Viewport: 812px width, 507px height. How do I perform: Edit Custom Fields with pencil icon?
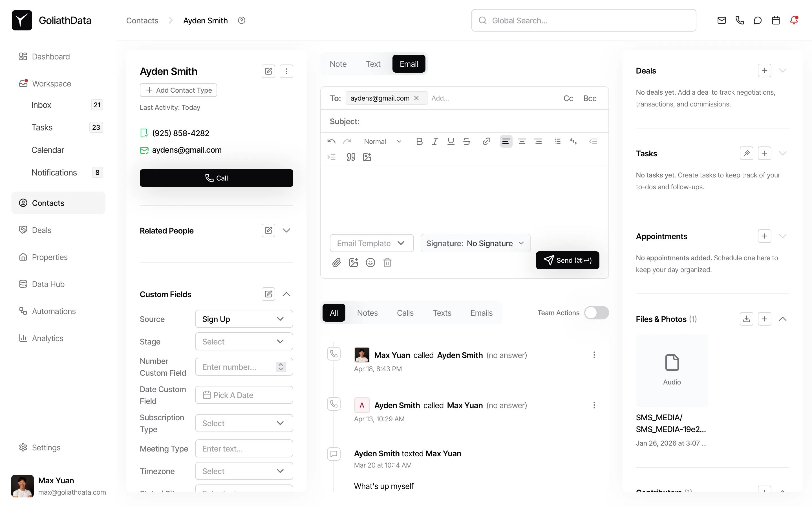(268, 294)
